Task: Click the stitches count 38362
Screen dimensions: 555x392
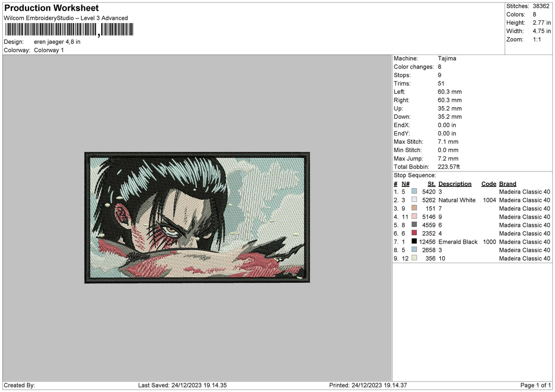Action: tap(542, 6)
